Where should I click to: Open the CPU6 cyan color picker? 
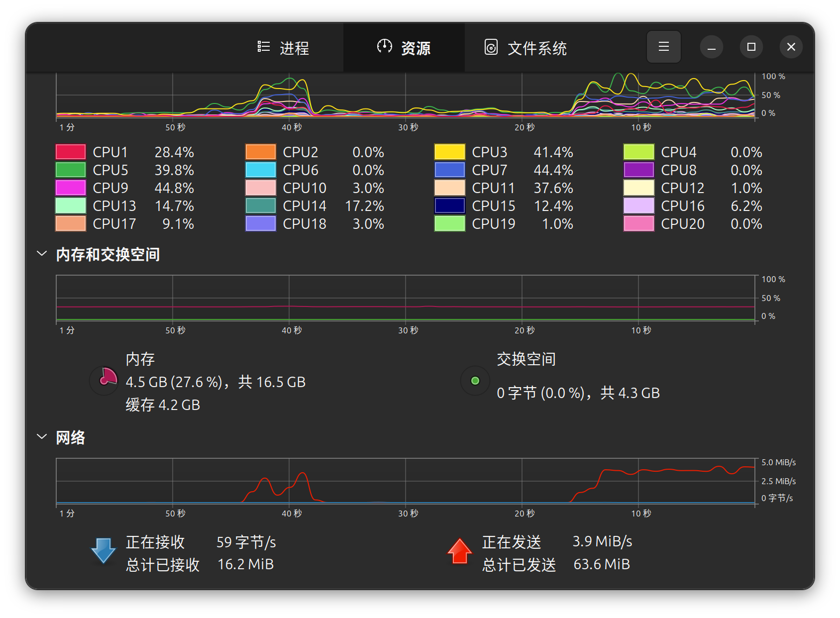[x=260, y=170]
